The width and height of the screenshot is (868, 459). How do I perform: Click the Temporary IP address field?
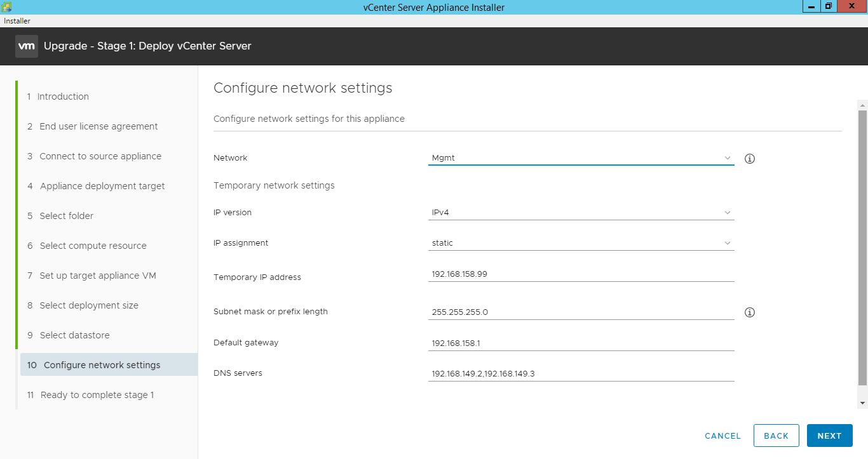[581, 274]
